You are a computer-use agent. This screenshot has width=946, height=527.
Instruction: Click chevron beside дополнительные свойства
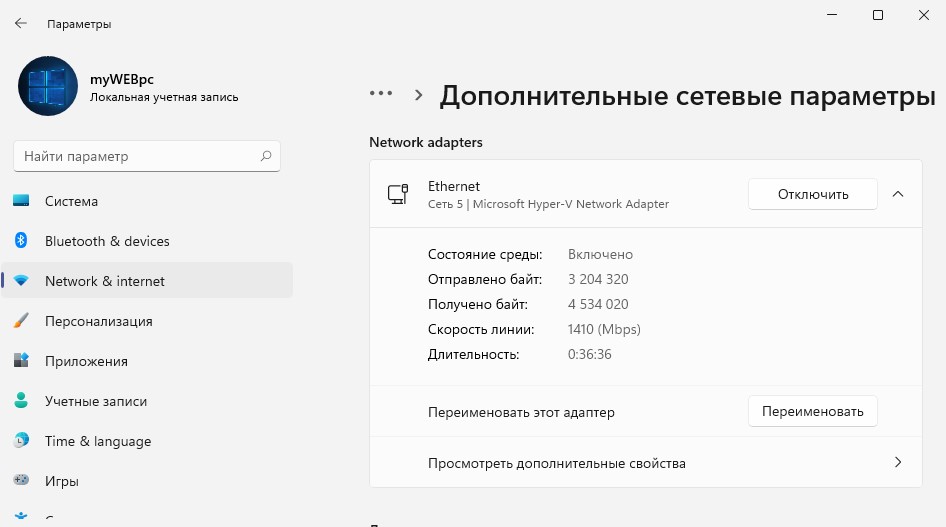coord(898,462)
